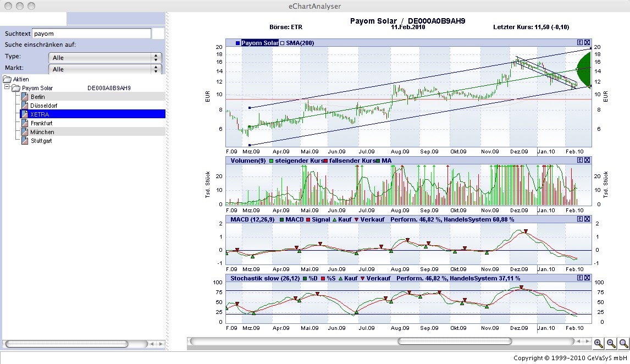Toggle the SMA(200) legend box
This screenshot has height=364, width=630.
(283, 43)
